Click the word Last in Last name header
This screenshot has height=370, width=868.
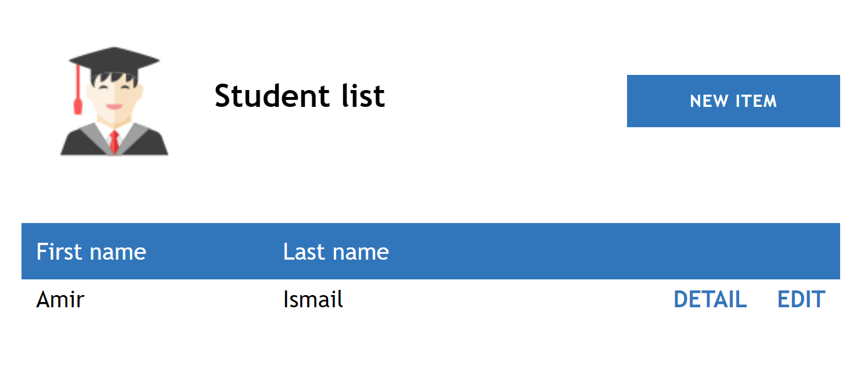(302, 252)
